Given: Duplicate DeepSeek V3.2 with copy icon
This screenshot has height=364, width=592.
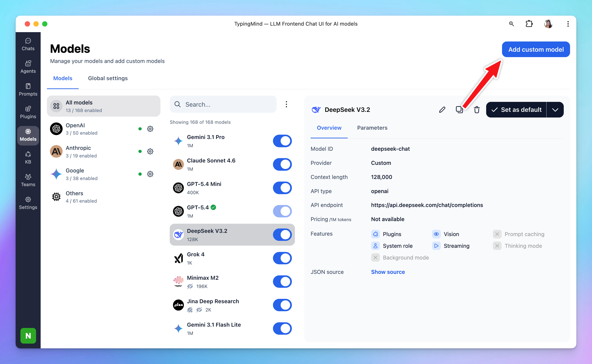Looking at the screenshot, I should click(459, 110).
